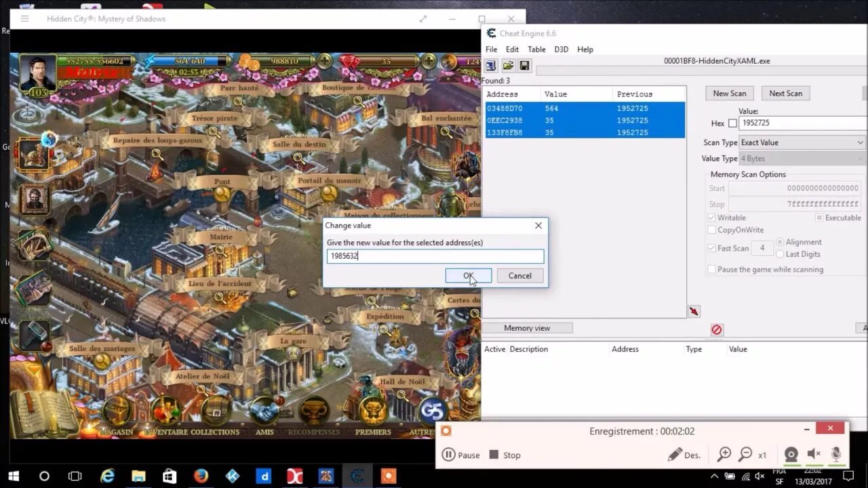Open the Collections chest icon
The image size is (868, 488).
[x=216, y=409]
